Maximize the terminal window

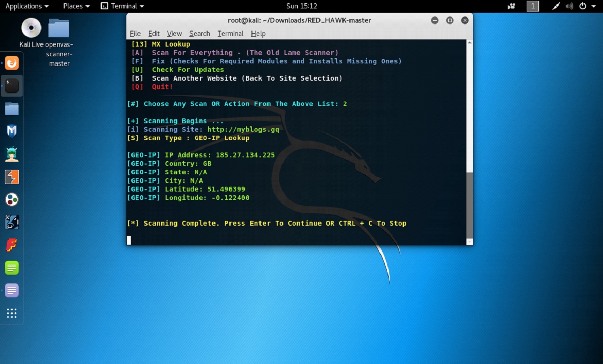(450, 20)
